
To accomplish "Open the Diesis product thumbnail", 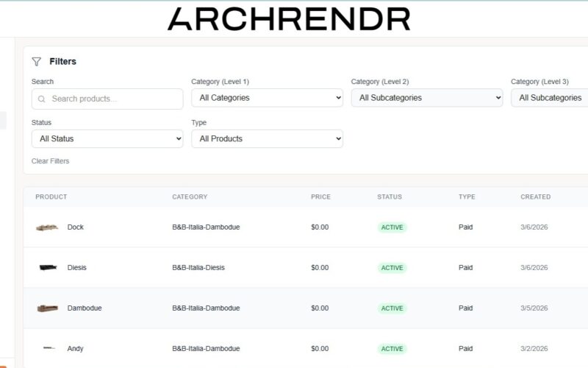I will [49, 268].
